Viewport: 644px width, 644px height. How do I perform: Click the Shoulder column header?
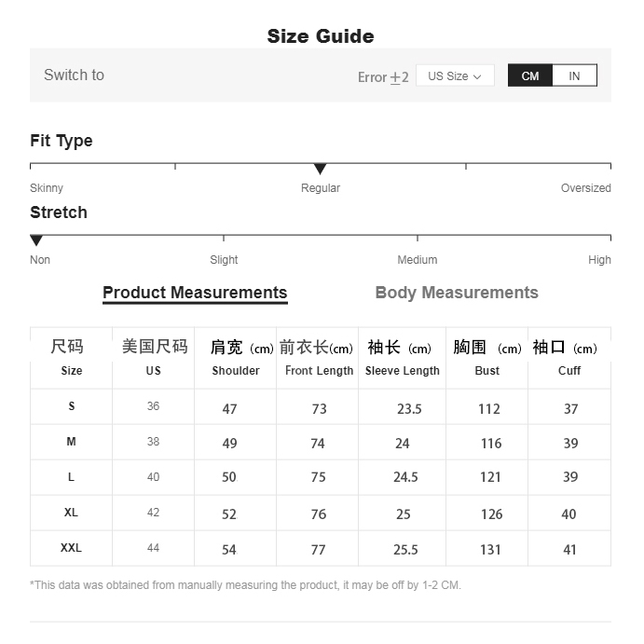236,371
